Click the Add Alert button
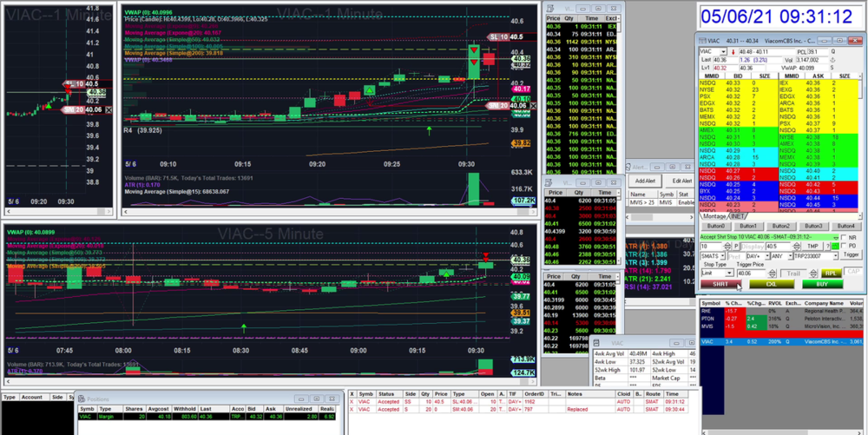 click(645, 181)
